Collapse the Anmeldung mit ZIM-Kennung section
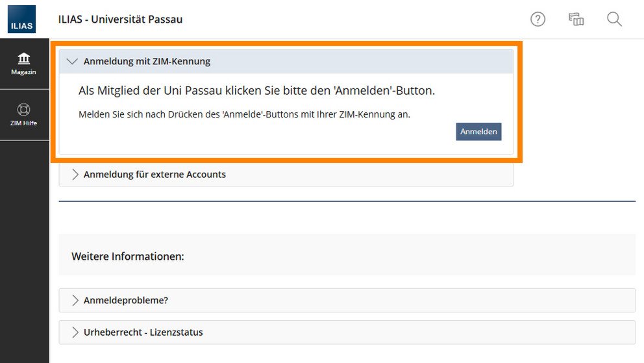The height and width of the screenshot is (363, 644). coord(286,62)
